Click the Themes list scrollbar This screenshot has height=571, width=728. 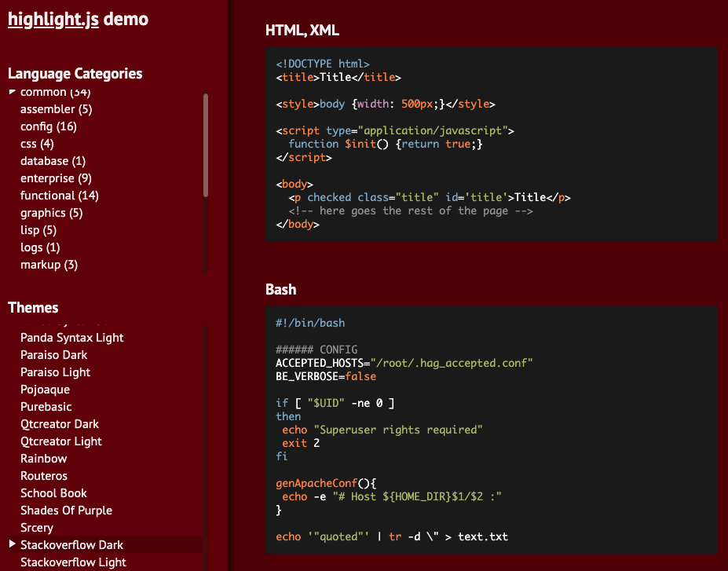(x=206, y=448)
